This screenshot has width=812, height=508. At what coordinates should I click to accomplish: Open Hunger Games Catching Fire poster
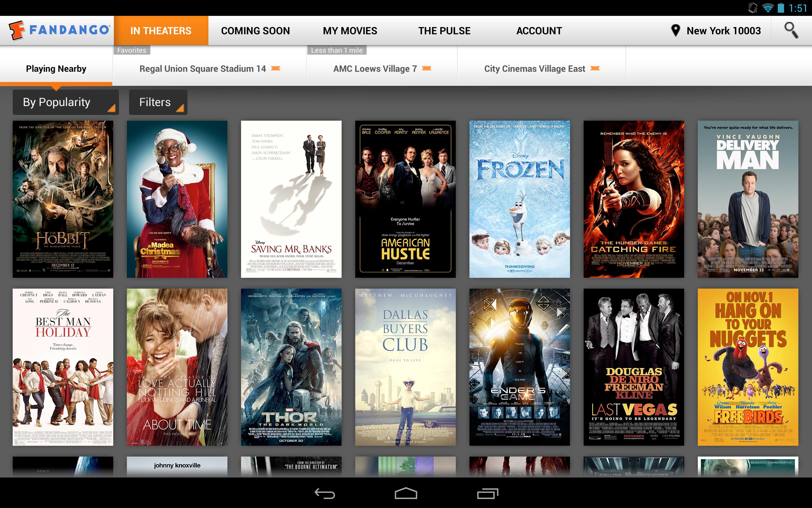(x=633, y=199)
